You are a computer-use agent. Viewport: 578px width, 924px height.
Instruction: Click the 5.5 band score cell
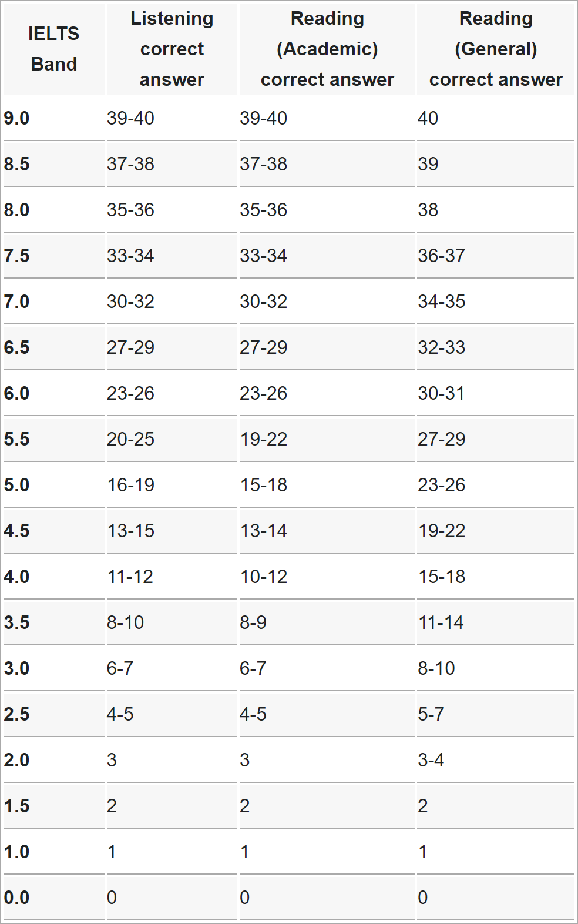point(17,439)
